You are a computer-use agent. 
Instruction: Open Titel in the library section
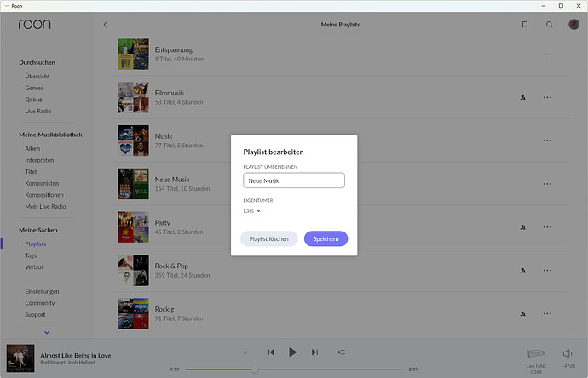pos(31,172)
